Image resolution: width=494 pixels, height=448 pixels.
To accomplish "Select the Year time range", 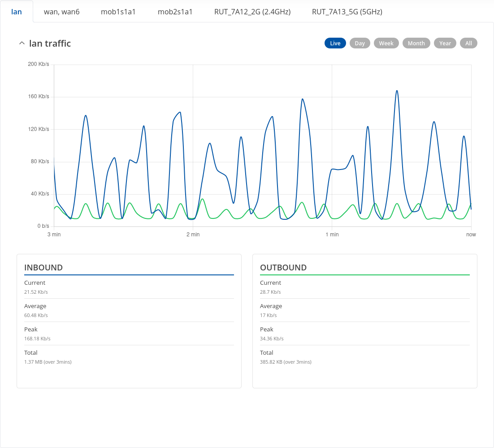I will (445, 43).
